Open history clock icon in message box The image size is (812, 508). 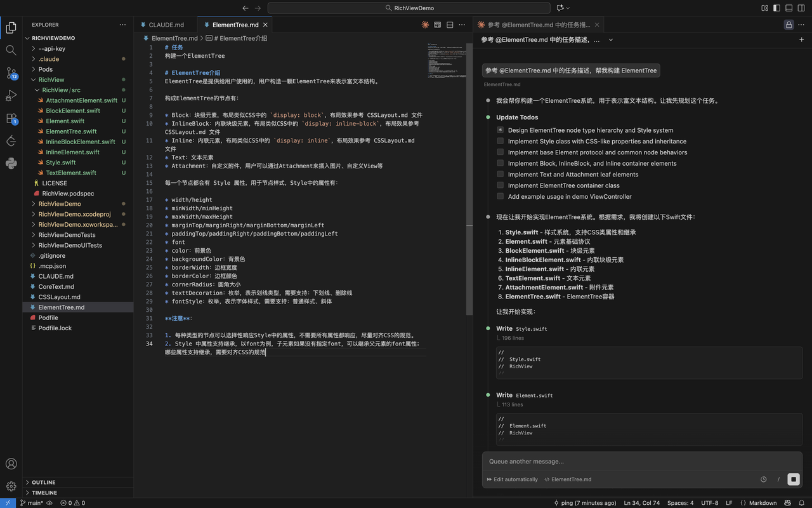[764, 479]
